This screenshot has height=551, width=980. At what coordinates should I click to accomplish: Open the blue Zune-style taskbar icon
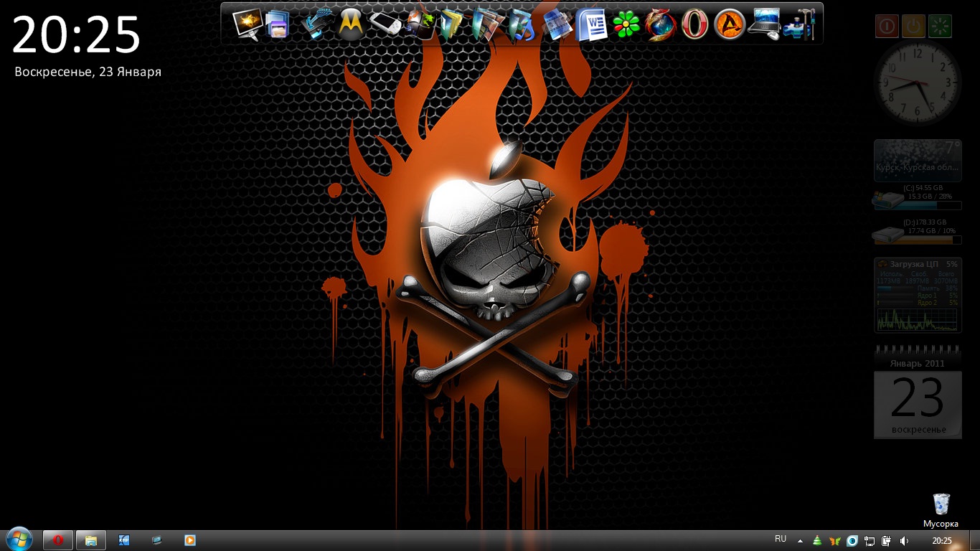[124, 540]
